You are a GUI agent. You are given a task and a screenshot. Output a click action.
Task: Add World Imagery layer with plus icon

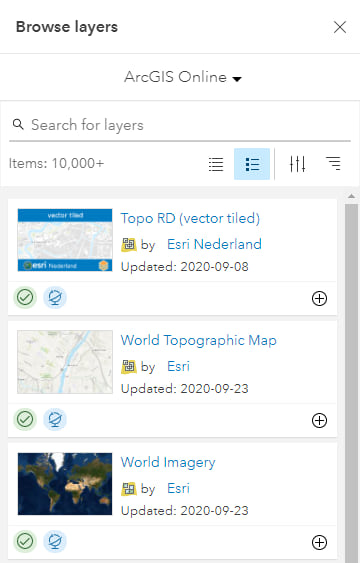click(319, 543)
